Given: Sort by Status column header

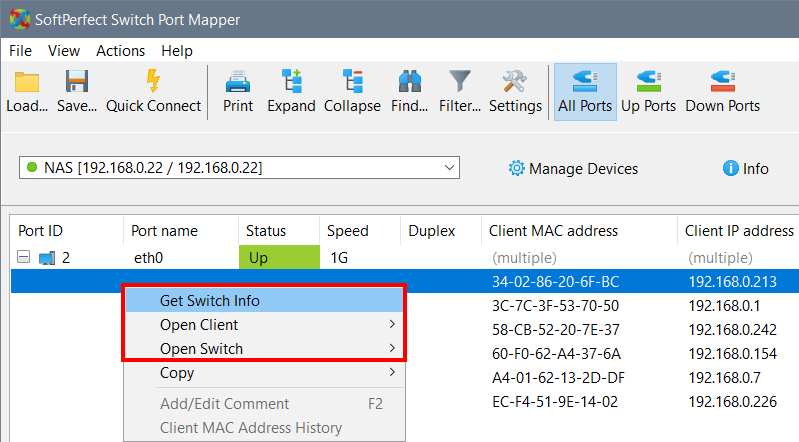Looking at the screenshot, I should [x=279, y=231].
